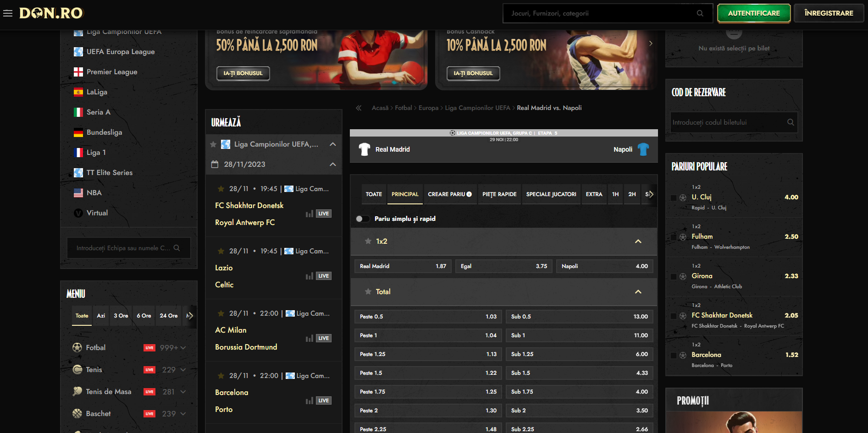Click the DON.RO logo

tap(51, 13)
